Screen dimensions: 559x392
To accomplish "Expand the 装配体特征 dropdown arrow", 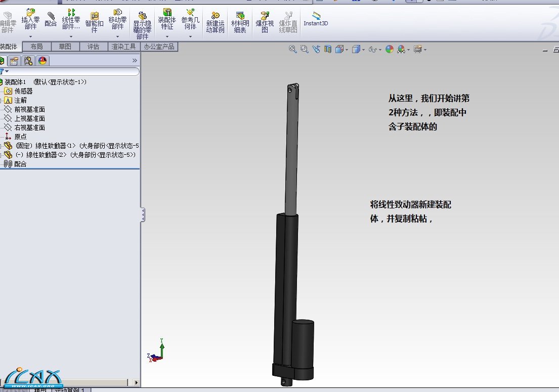I will click(167, 36).
